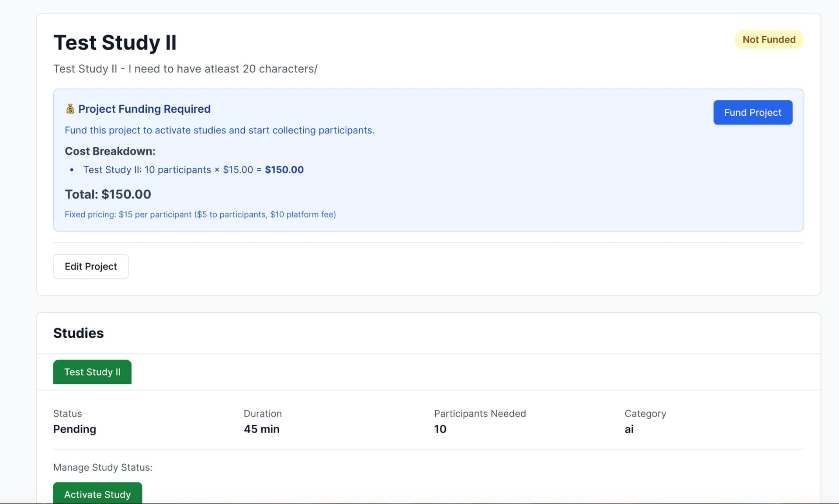Click the Activate Study button
839x504 pixels.
tap(97, 494)
